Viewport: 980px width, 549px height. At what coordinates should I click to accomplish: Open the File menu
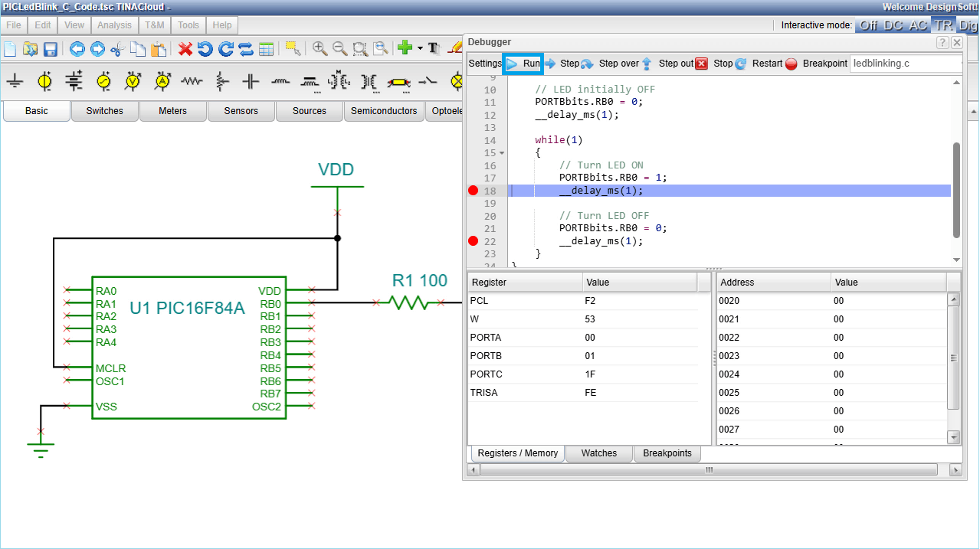(x=14, y=25)
